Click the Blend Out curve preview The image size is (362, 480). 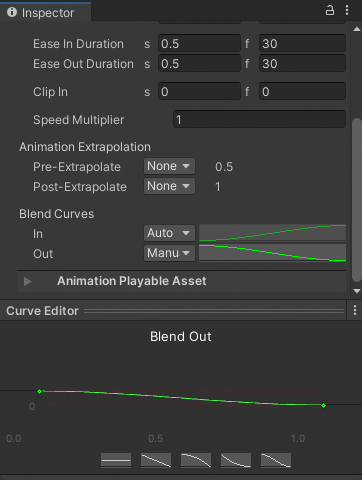[272, 253]
